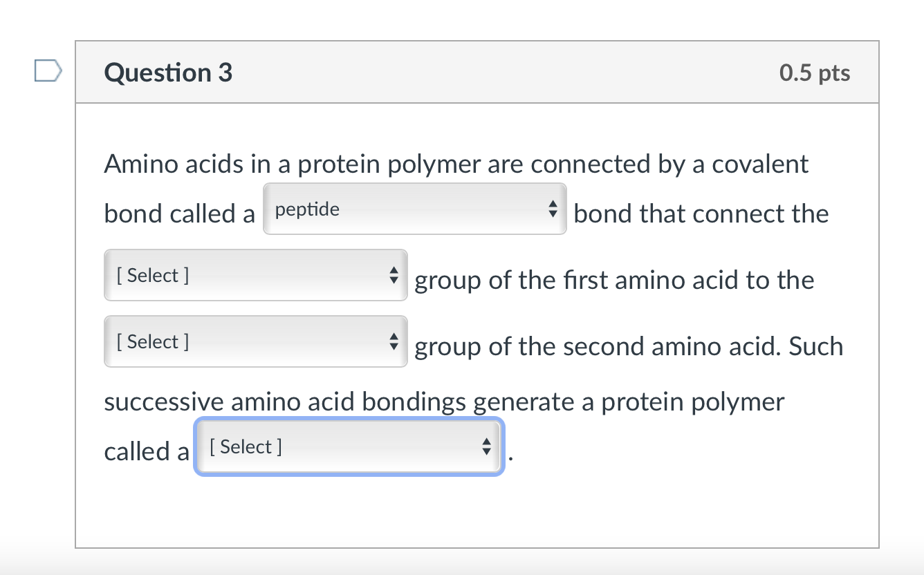Click the arrows on the second amino acid dropdown
924x575 pixels.
click(394, 342)
